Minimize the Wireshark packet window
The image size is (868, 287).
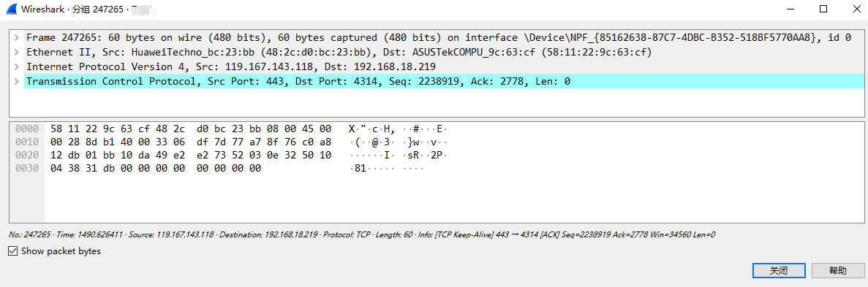tap(798, 9)
